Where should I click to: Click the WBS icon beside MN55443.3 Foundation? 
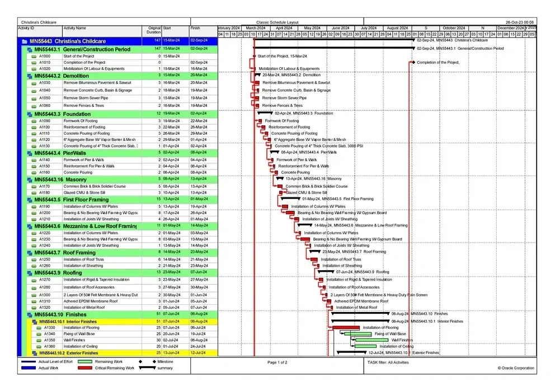(x=30, y=114)
